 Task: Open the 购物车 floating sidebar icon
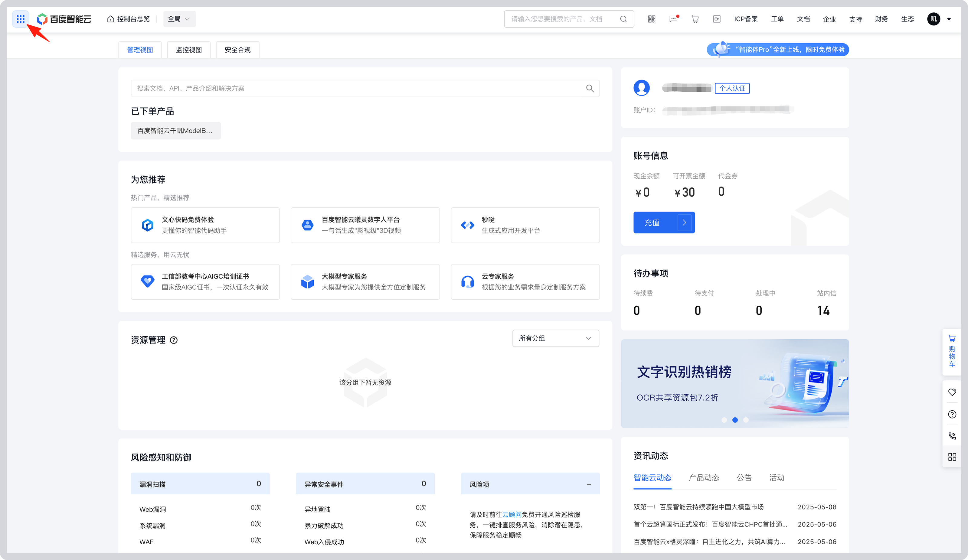click(952, 351)
